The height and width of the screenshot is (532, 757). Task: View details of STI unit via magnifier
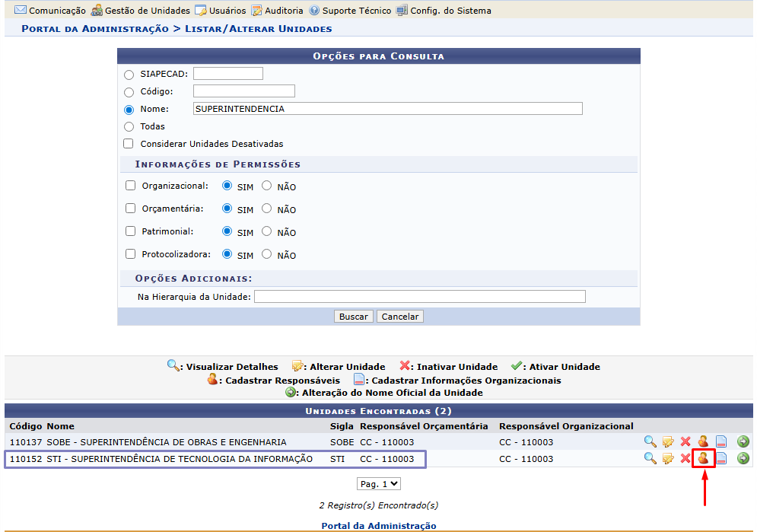[x=650, y=458]
